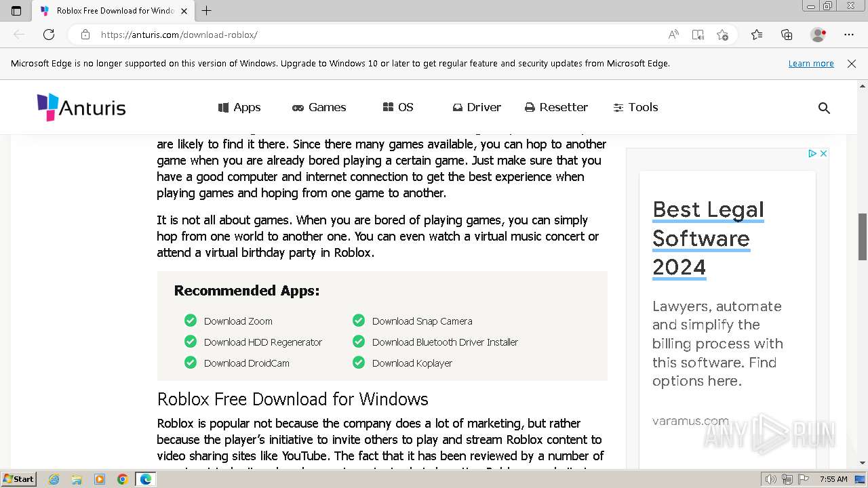The height and width of the screenshot is (488, 868).
Task: Open the volume speaker tray icon
Action: [x=770, y=479]
